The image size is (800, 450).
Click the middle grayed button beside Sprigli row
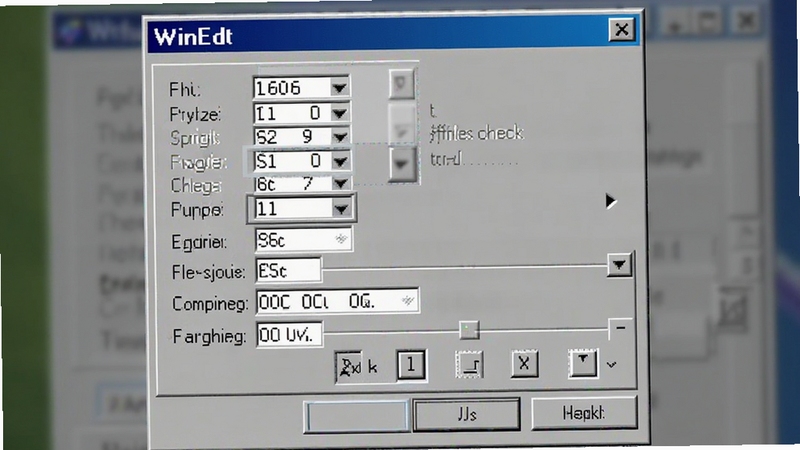click(x=401, y=124)
